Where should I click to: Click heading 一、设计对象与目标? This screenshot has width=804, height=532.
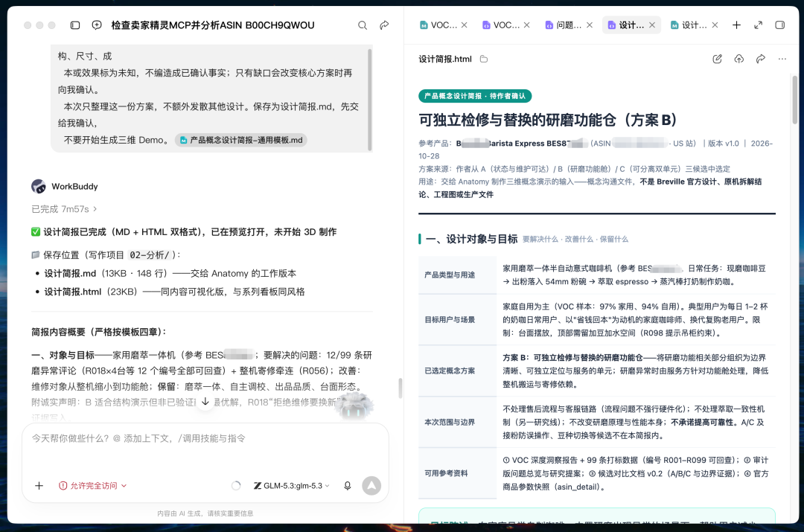coord(472,239)
